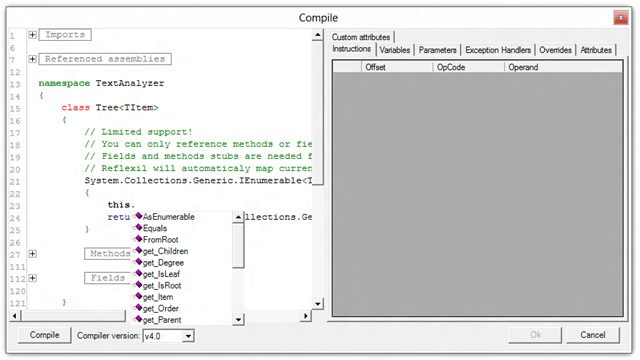Click the code editor vertical scrollbar thumb
640x360 pixels.
[x=318, y=113]
